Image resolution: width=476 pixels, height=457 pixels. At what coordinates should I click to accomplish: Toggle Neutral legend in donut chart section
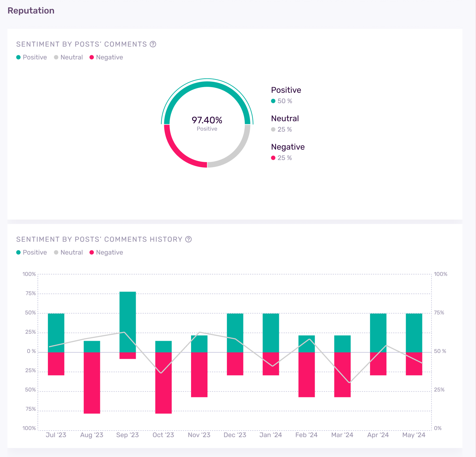pos(68,57)
